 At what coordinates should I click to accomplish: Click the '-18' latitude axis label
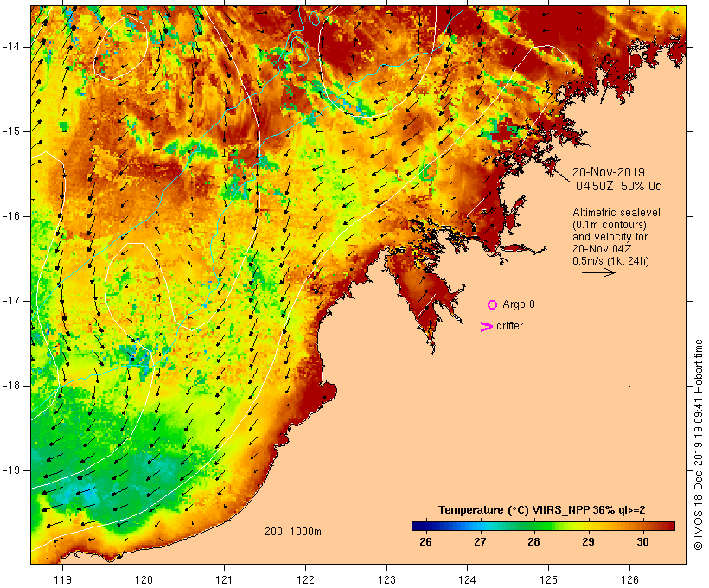point(10,386)
